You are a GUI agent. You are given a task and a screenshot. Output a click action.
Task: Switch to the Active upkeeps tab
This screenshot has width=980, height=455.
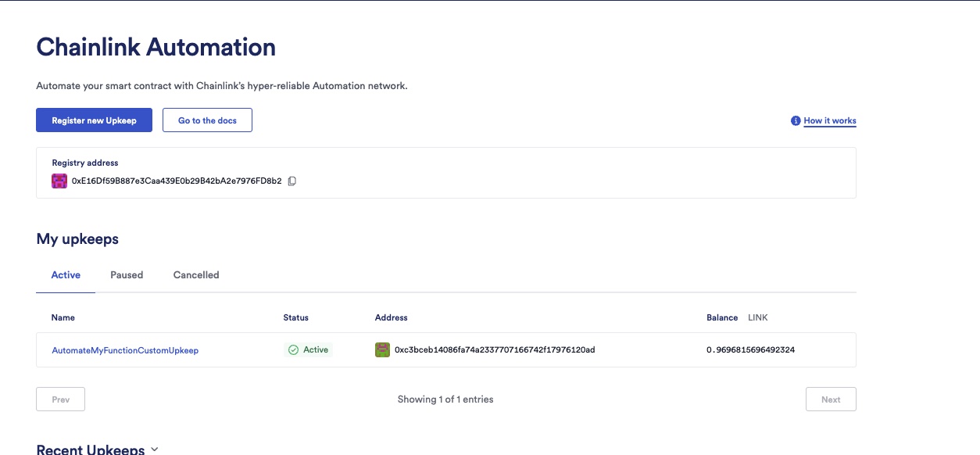[x=66, y=275]
